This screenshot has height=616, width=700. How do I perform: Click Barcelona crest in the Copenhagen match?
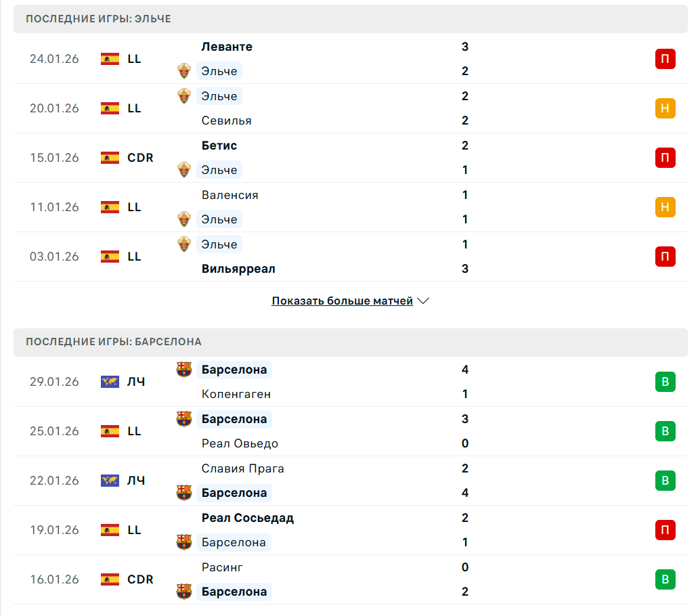pos(184,370)
